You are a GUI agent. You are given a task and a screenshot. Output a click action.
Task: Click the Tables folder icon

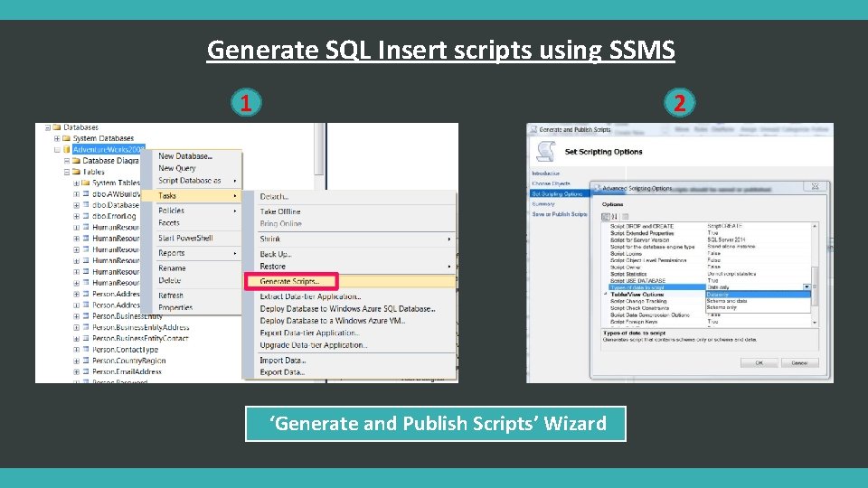click(76, 172)
